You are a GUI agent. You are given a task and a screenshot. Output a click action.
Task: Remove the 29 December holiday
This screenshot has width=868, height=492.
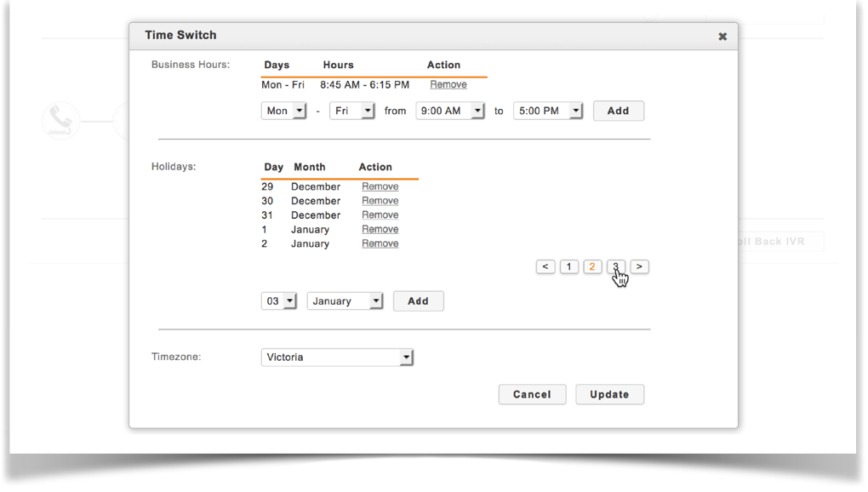pyautogui.click(x=380, y=186)
